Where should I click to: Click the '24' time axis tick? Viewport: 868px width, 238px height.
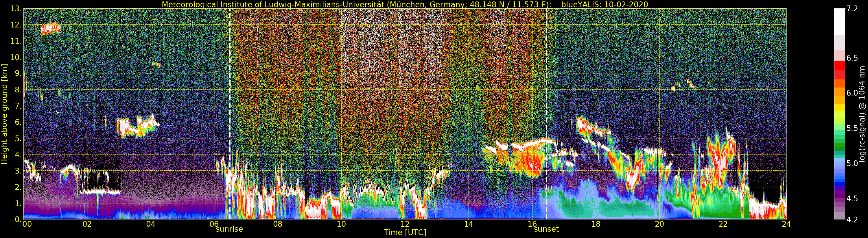[786, 224]
